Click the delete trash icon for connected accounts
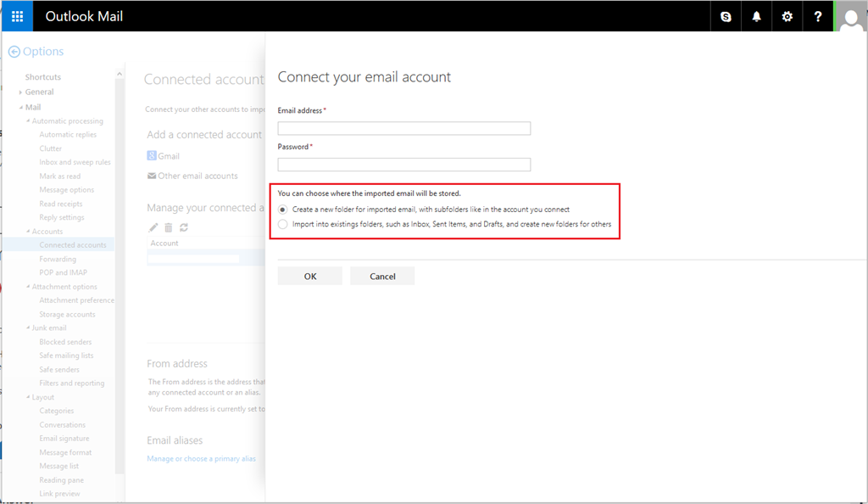This screenshot has width=868, height=504. tap(169, 227)
